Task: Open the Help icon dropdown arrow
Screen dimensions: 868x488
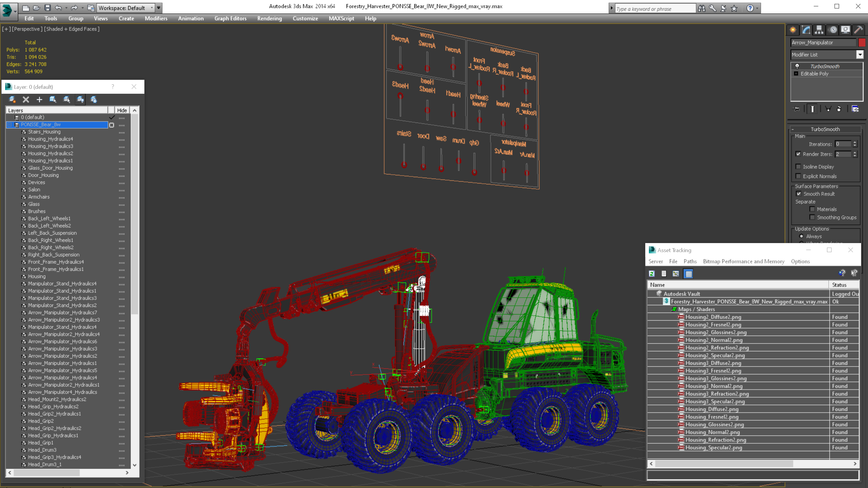Action: tap(757, 8)
